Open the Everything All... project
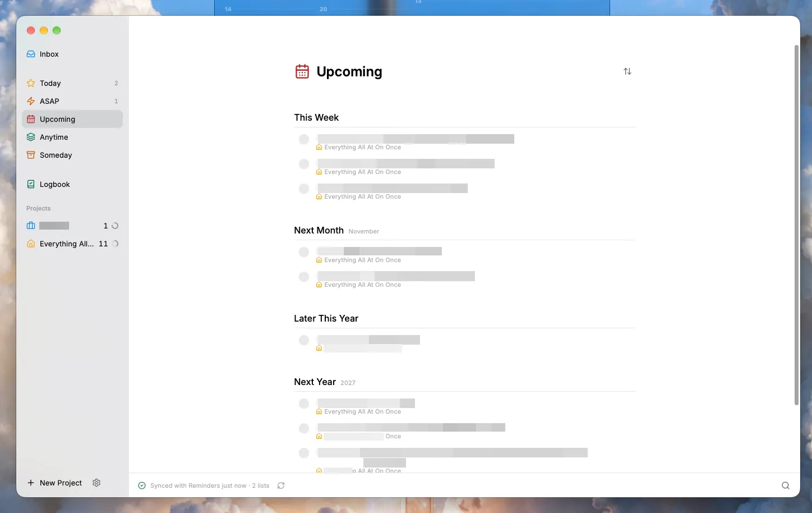Image resolution: width=812 pixels, height=513 pixels. click(x=72, y=244)
